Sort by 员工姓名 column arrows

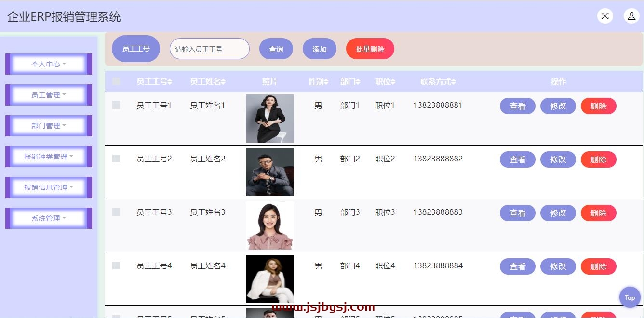(223, 82)
